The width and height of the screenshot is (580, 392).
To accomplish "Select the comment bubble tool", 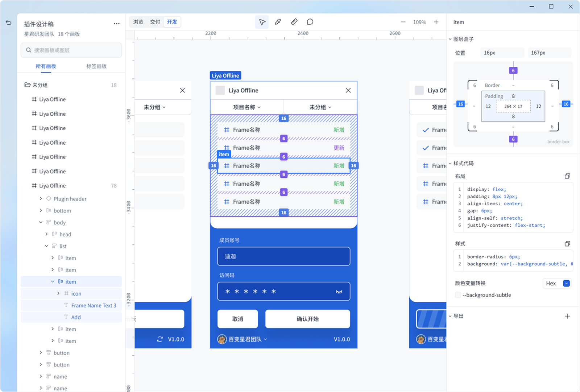I will click(x=310, y=22).
